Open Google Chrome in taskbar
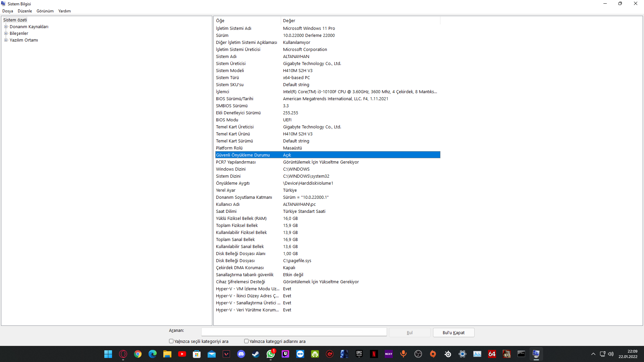The height and width of the screenshot is (362, 644). pos(138,354)
